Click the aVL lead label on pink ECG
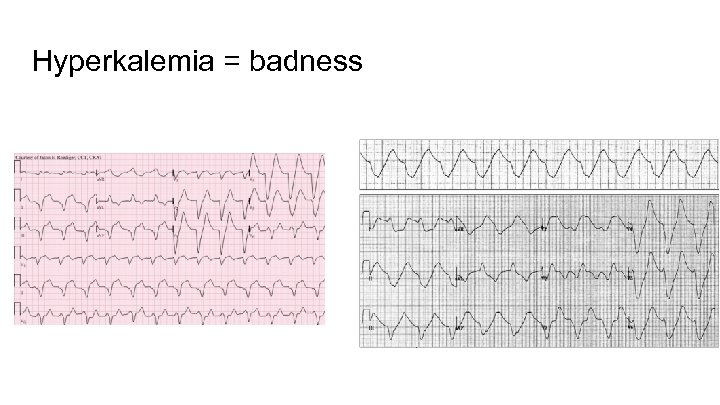720x405 pixels. click(101, 209)
